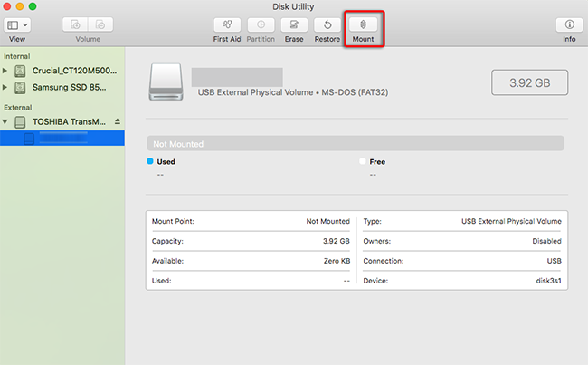Eject the TOSHIBA TransM disk
588x365 pixels.
[118, 121]
